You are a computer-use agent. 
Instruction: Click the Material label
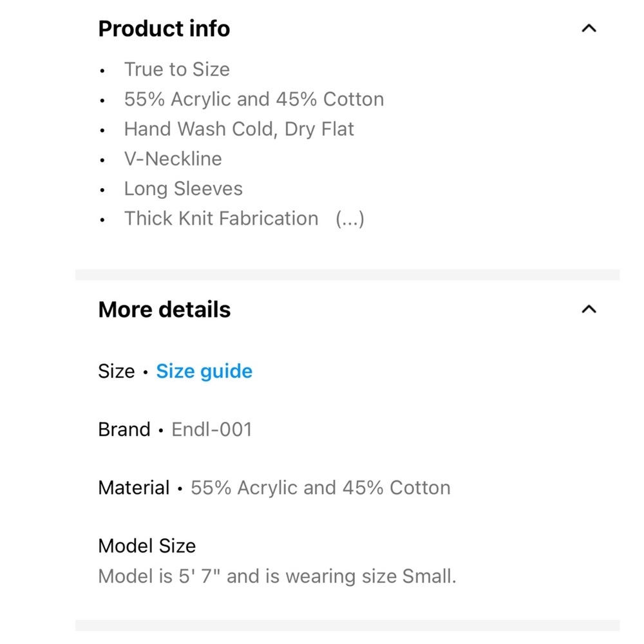(x=133, y=488)
